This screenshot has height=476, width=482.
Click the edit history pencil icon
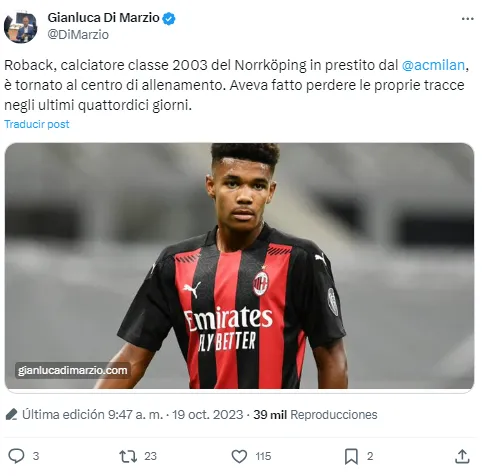coord(12,414)
